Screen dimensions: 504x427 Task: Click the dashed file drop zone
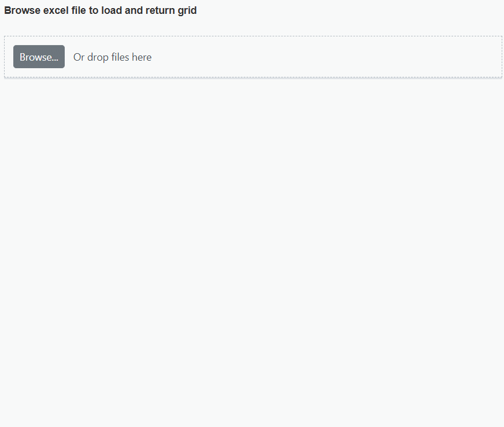click(x=324, y=57)
